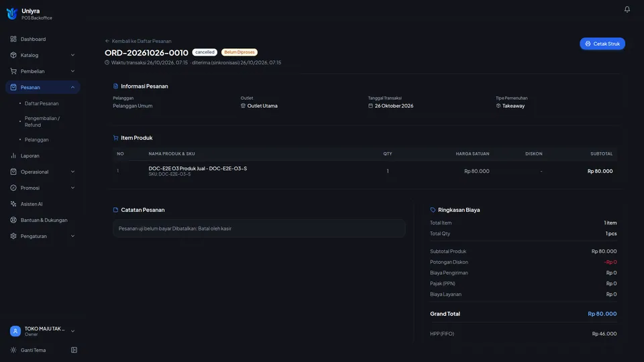644x362 pixels.
Task: Open the notification bell icon
Action: click(x=627, y=9)
